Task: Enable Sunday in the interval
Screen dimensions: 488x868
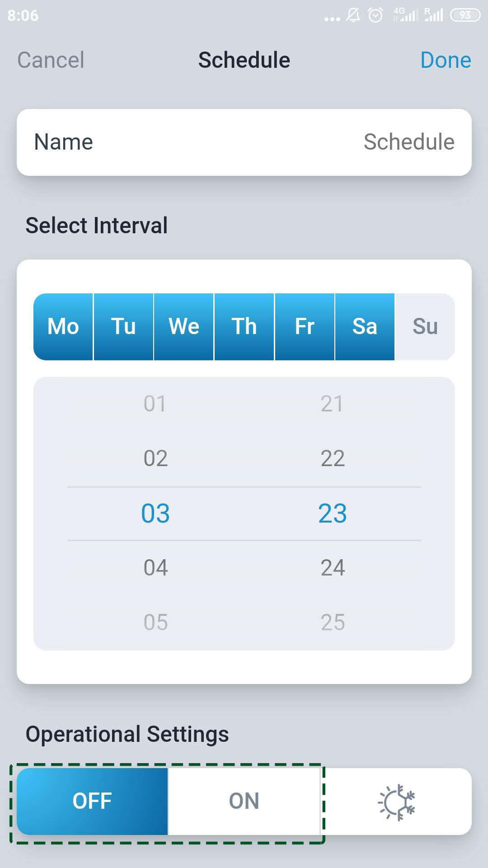Action: [425, 326]
